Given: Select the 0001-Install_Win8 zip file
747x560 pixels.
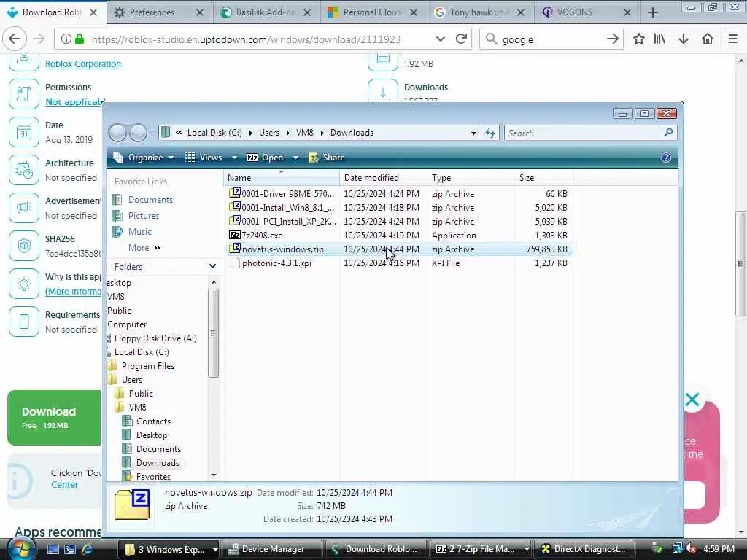Looking at the screenshot, I should [x=287, y=208].
